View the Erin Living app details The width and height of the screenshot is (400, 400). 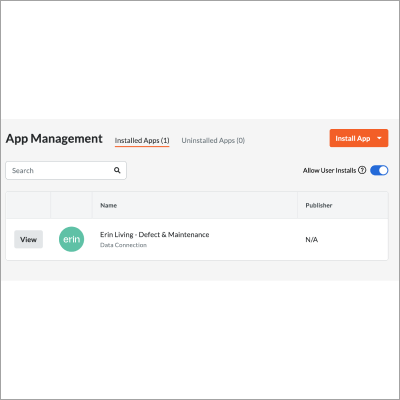(28, 239)
